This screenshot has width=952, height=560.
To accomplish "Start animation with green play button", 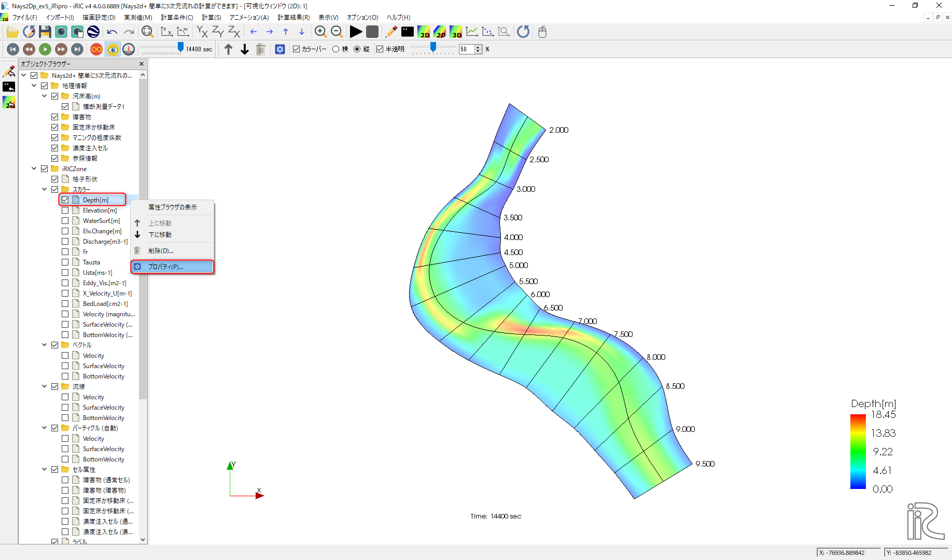I will click(45, 49).
